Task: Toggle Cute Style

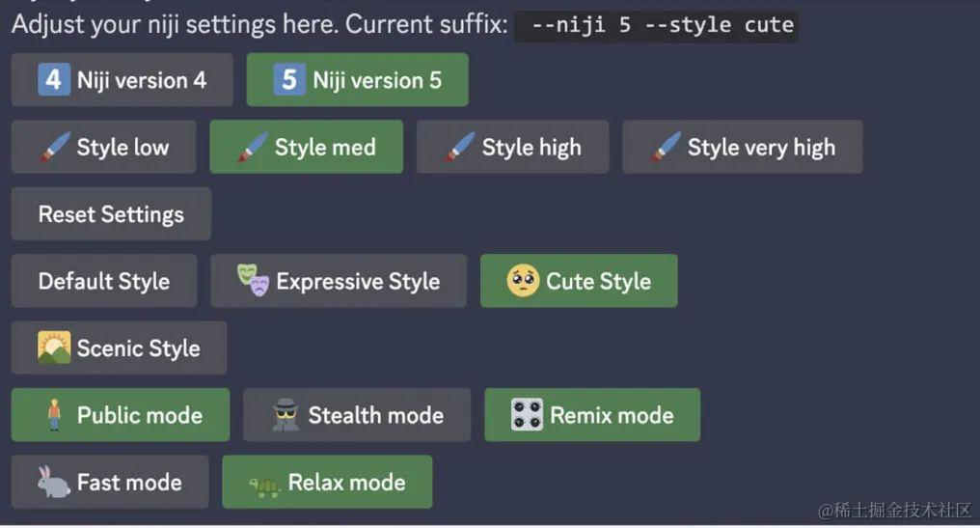Action: coord(579,281)
